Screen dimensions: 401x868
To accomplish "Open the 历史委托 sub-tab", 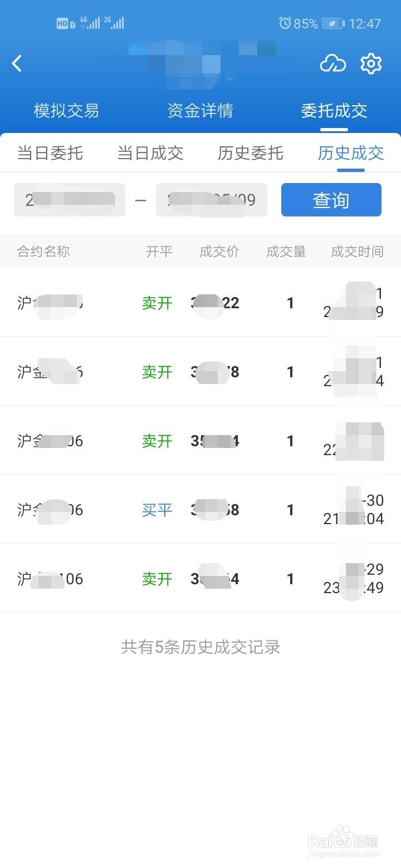I will 251,153.
